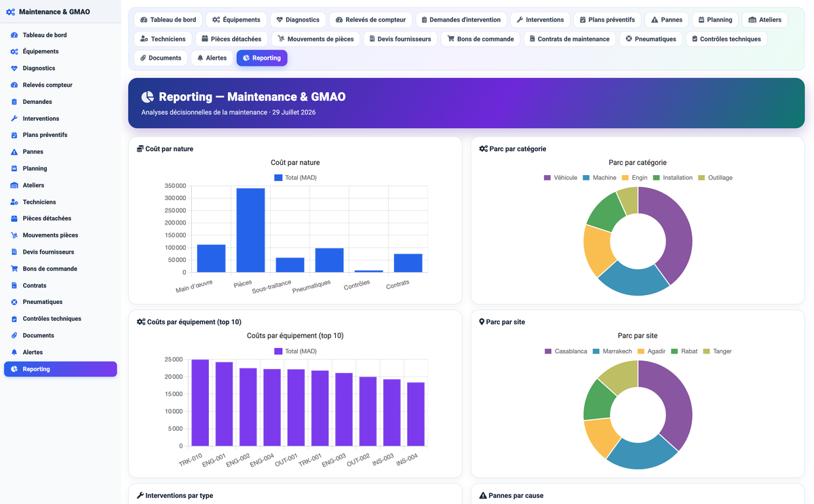
Task: Toggle Tanger legend in Parc par site
Action: click(x=717, y=351)
